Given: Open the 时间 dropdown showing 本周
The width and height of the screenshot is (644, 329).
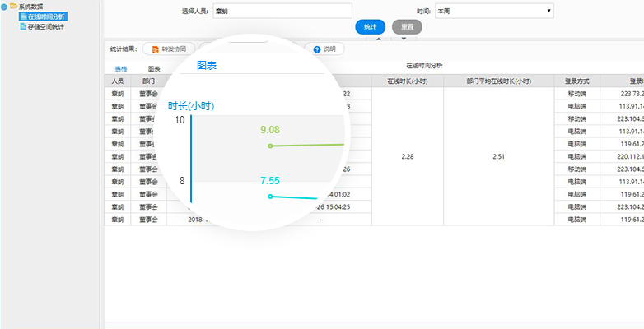Looking at the screenshot, I should click(x=493, y=11).
